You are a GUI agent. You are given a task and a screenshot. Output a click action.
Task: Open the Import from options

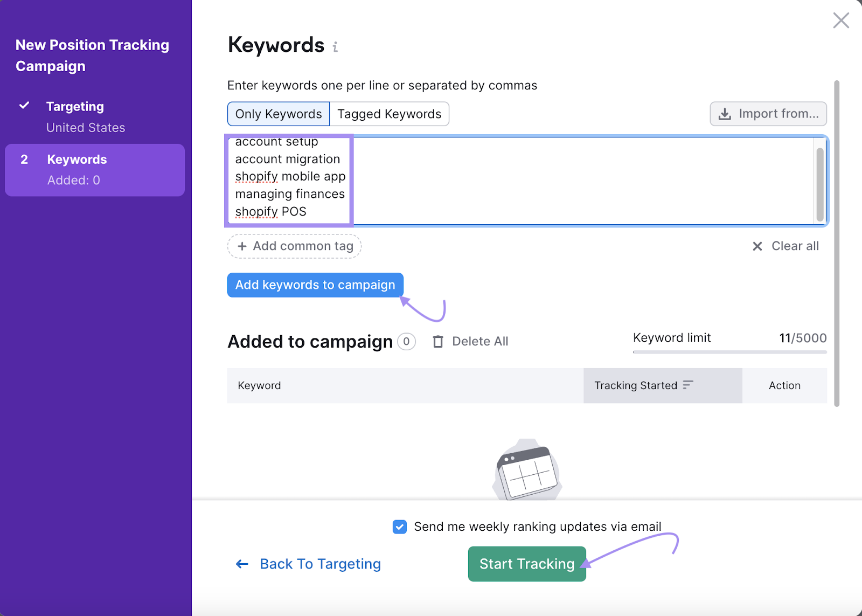click(x=768, y=114)
